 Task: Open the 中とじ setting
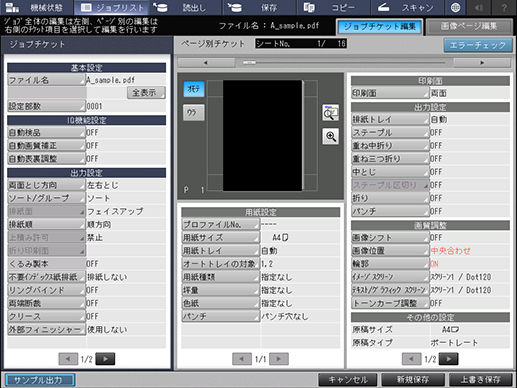click(390, 172)
